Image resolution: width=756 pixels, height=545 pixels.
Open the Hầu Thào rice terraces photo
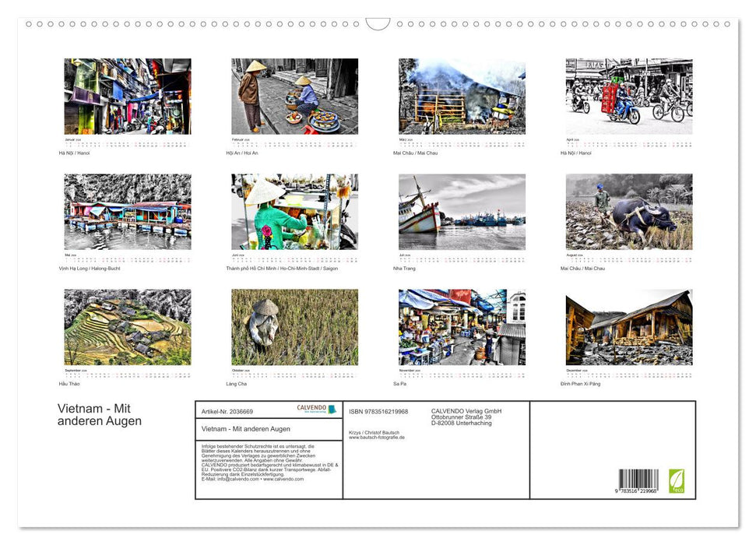pos(127,327)
